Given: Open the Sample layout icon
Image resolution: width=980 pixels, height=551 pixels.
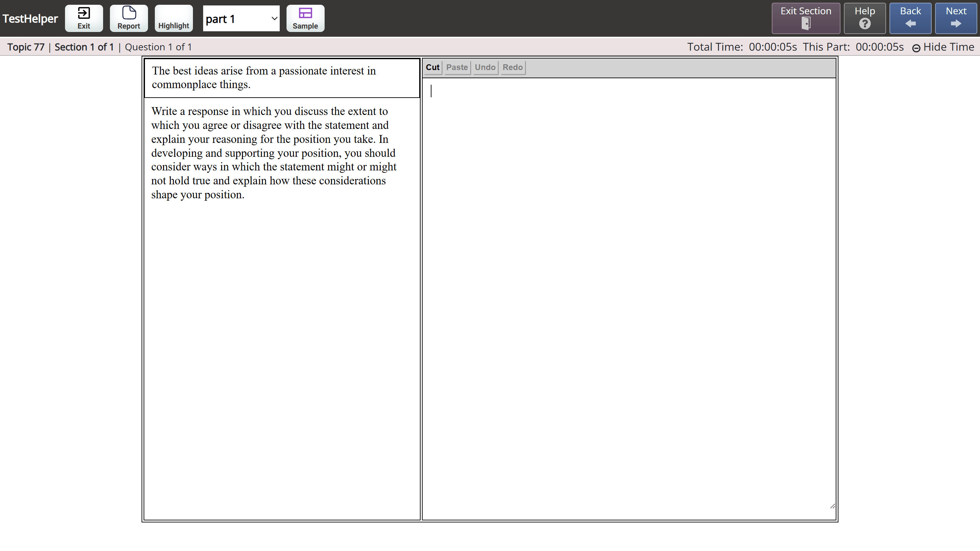Looking at the screenshot, I should [305, 18].
